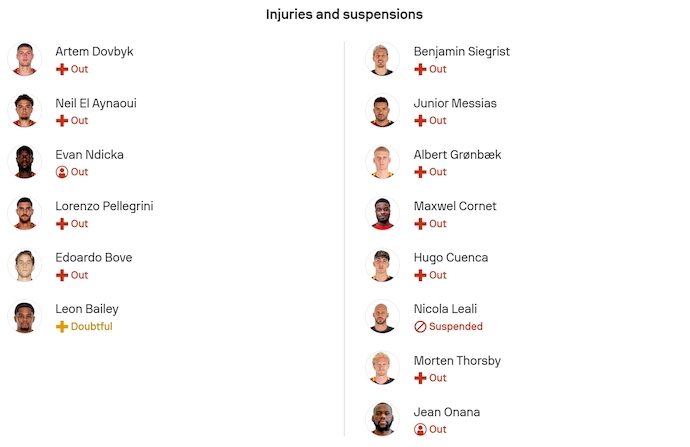The height and width of the screenshot is (447, 690).
Task: Click the Injuries and suspensions heading
Action: 344,15
